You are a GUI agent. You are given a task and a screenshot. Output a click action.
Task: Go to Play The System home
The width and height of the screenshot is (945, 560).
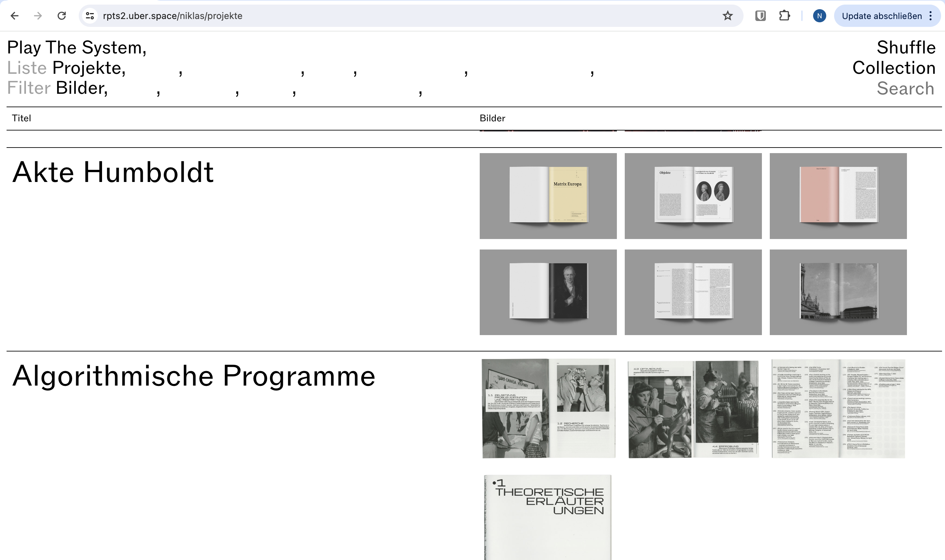point(77,48)
